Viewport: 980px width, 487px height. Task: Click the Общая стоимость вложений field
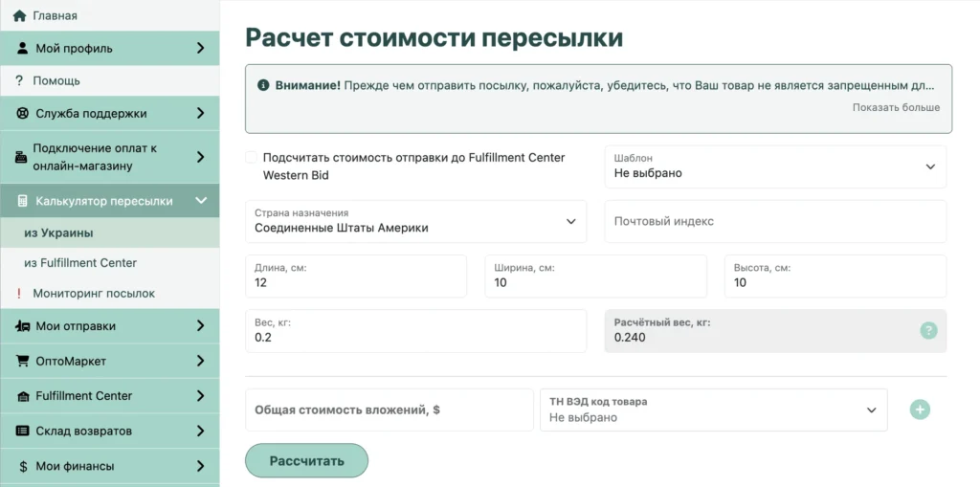point(389,410)
